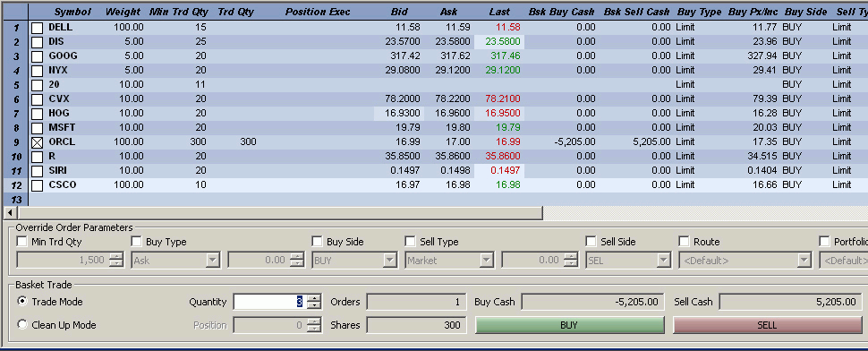Click the Basket Trade Quantity input field
This screenshot has width=868, height=351.
(269, 302)
